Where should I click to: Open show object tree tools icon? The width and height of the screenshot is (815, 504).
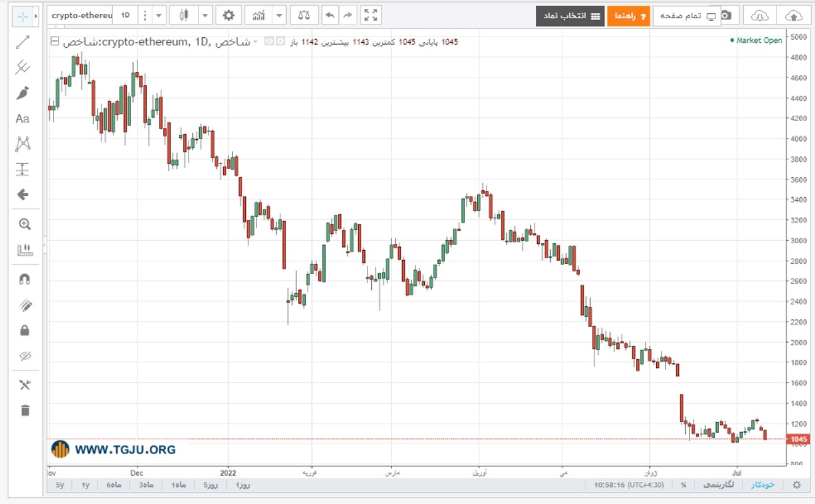click(x=25, y=385)
